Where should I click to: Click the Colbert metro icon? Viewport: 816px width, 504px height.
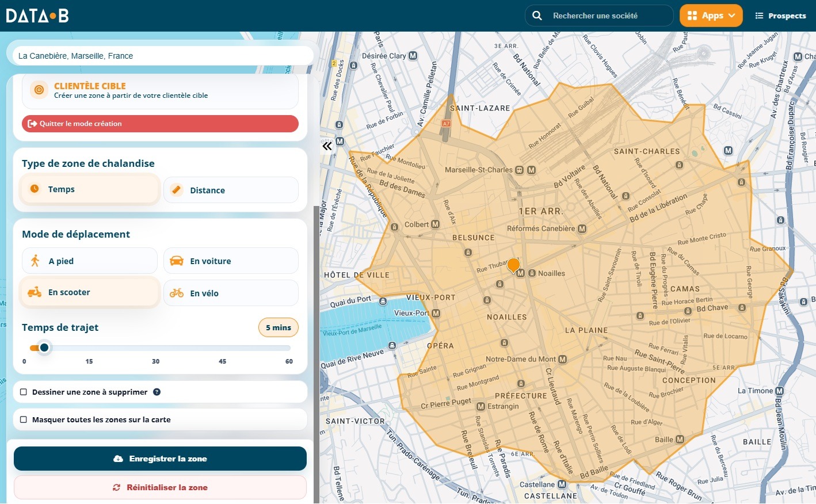[435, 224]
